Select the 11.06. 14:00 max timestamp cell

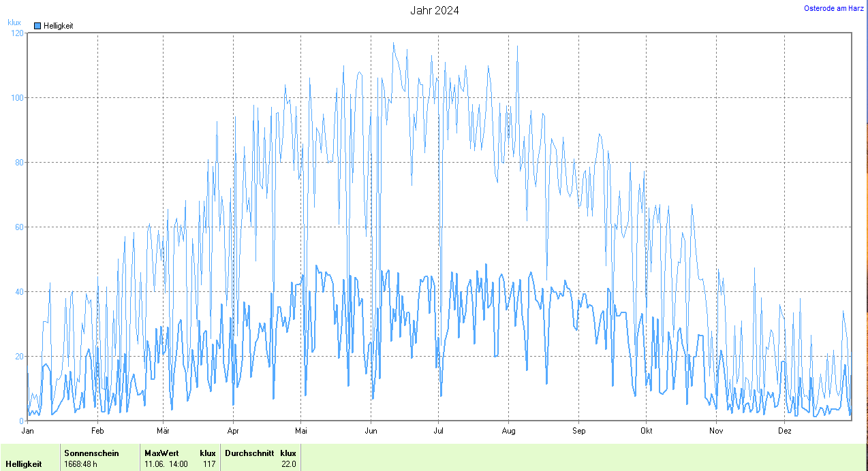pos(166,464)
